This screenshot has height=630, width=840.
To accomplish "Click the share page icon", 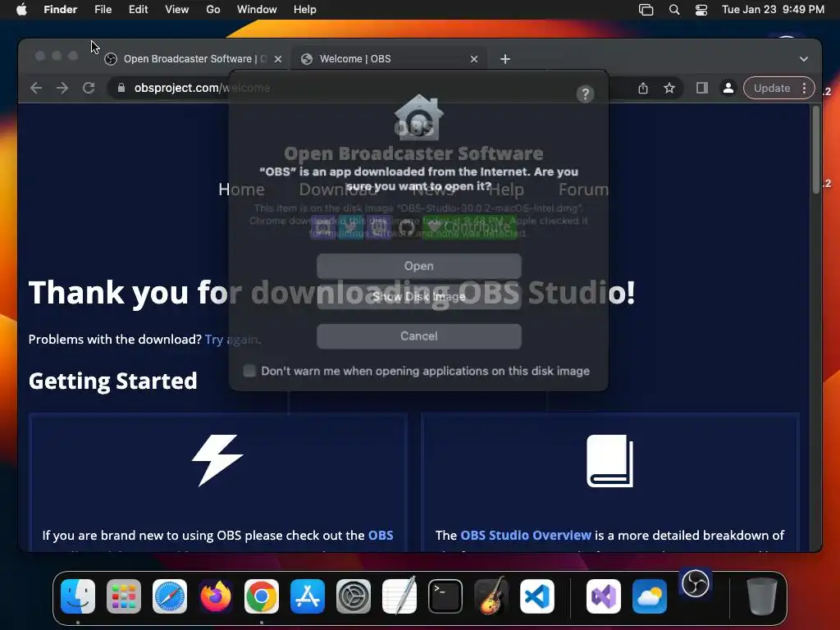I will [x=643, y=89].
